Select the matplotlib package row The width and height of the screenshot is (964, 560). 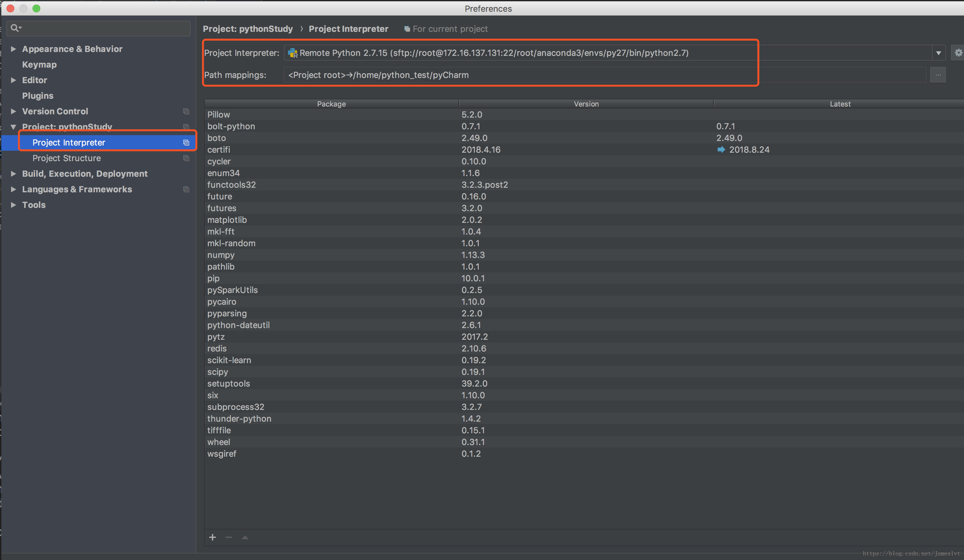click(584, 220)
